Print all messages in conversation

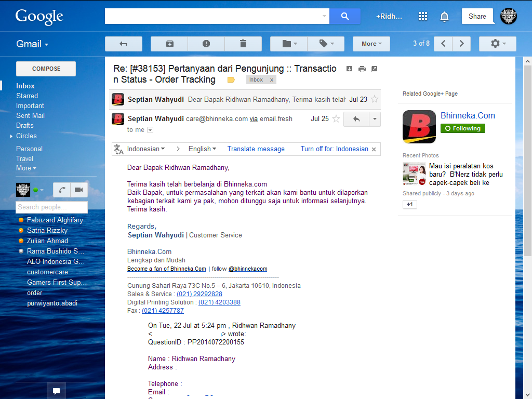(x=362, y=69)
